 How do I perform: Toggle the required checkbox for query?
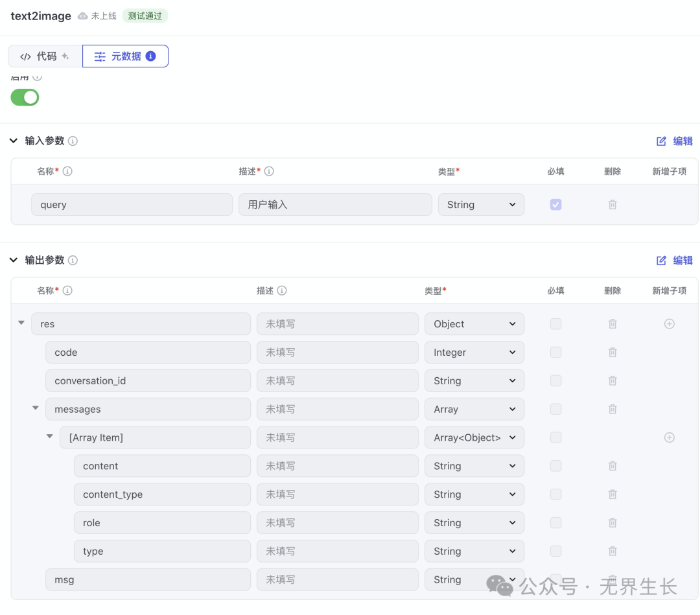555,205
